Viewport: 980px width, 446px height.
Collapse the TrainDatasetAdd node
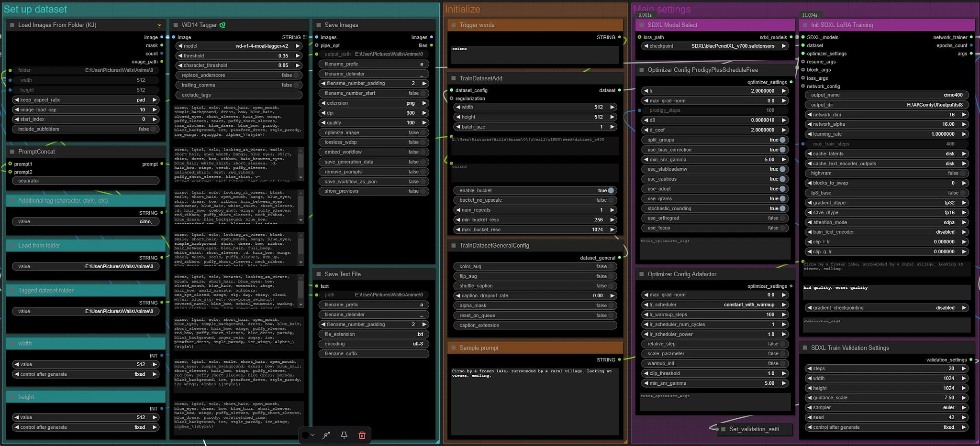[454, 78]
